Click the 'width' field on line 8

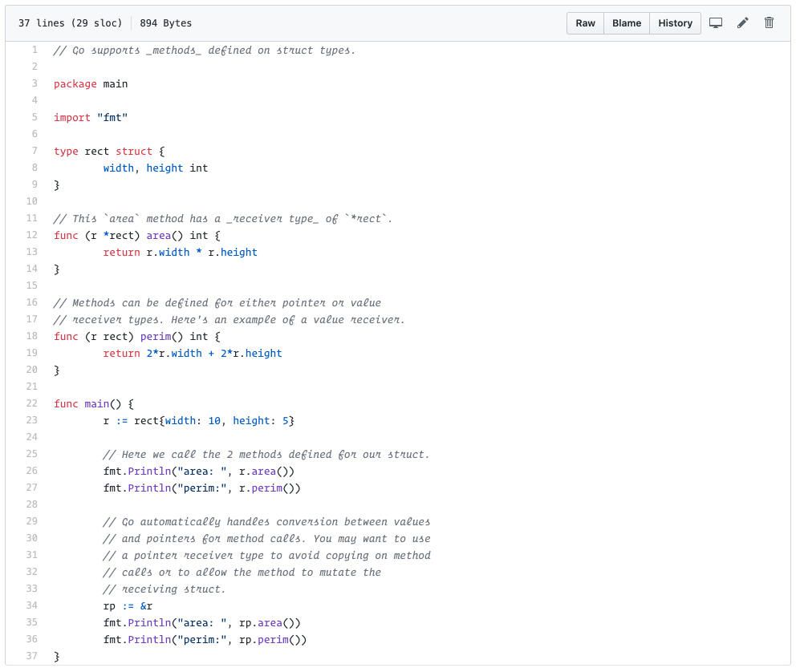(x=118, y=168)
